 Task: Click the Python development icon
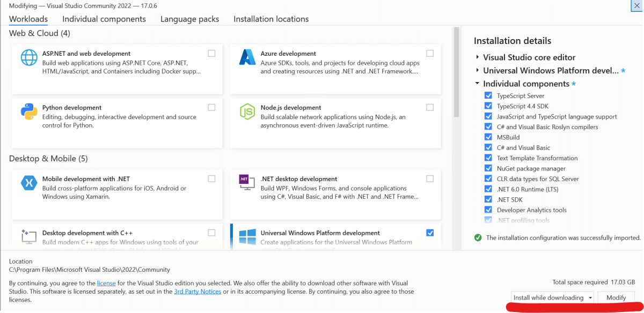coord(29,111)
